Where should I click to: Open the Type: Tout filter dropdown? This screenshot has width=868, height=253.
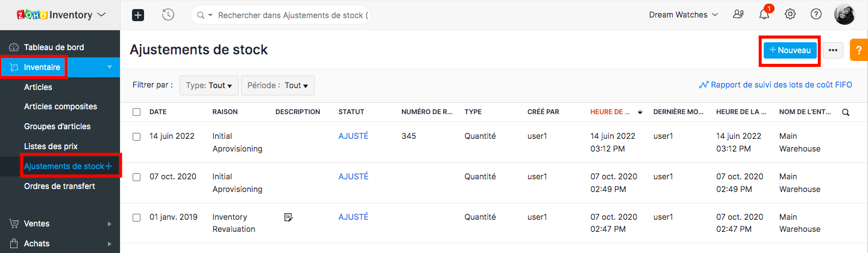[x=209, y=86]
